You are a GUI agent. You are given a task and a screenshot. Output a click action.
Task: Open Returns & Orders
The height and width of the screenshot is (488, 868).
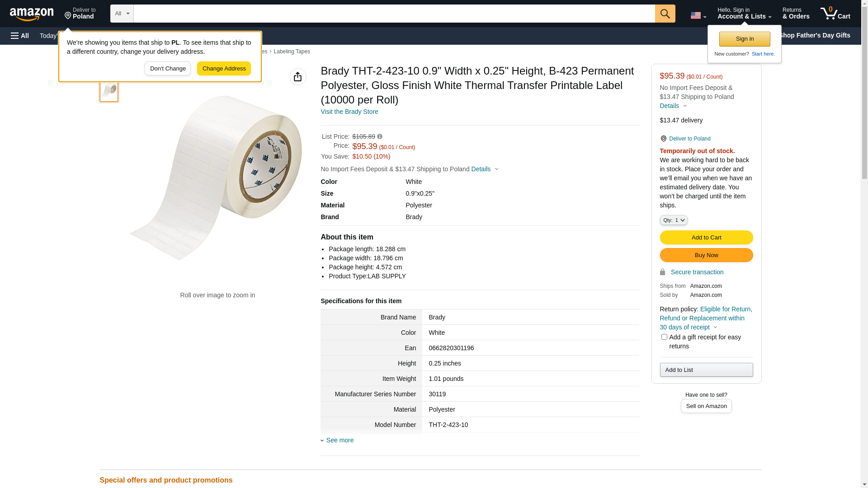click(796, 14)
